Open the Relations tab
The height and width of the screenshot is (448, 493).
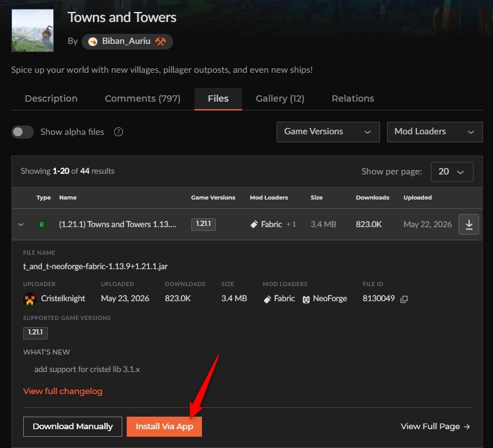tap(353, 99)
